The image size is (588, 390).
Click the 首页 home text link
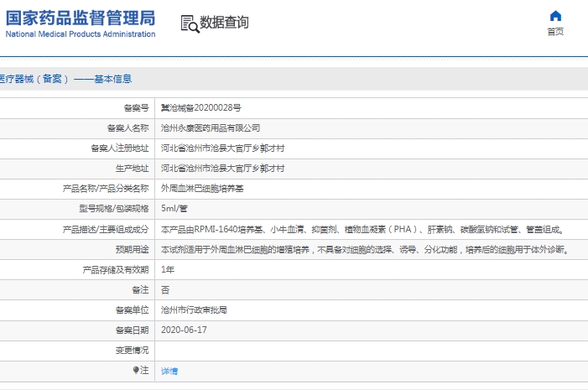555,32
